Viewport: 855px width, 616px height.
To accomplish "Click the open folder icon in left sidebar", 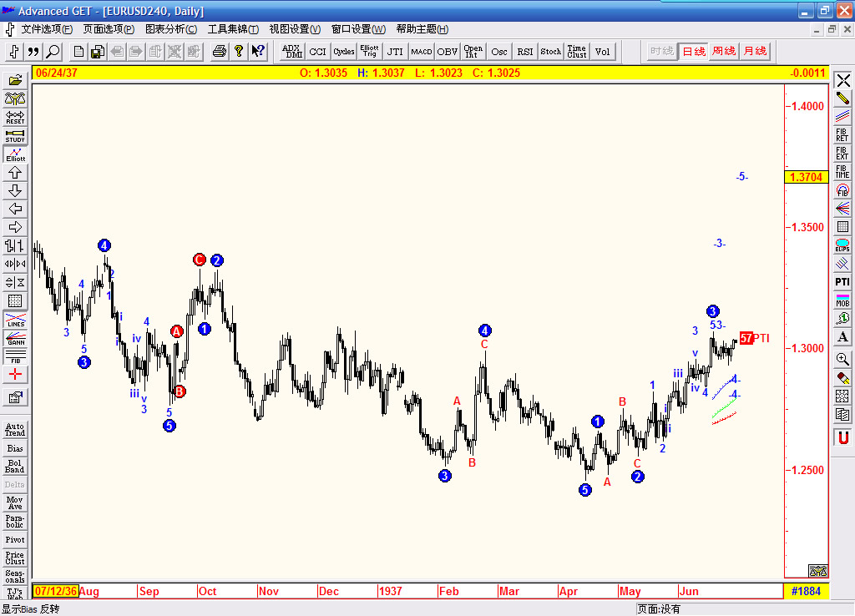I will (x=15, y=81).
